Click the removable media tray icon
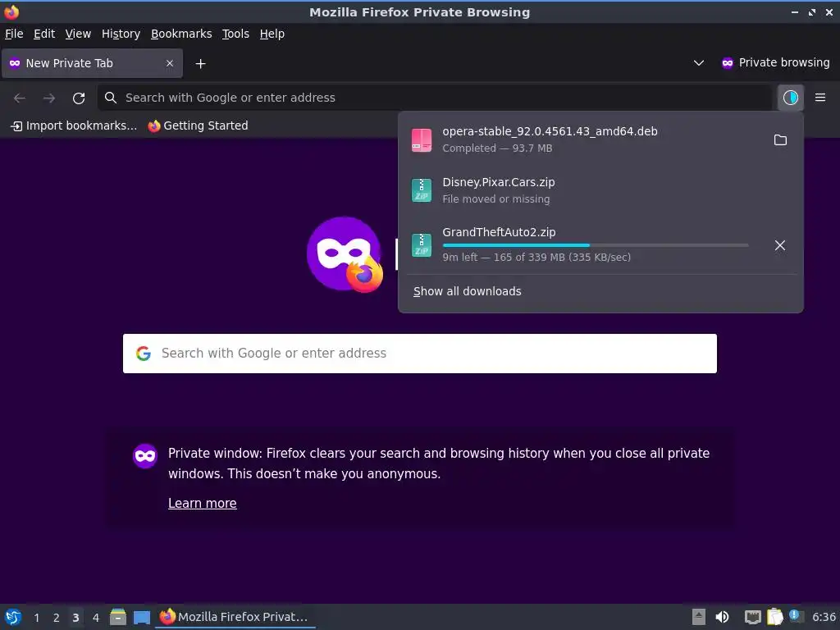Image resolution: width=840 pixels, height=630 pixels. [699, 617]
